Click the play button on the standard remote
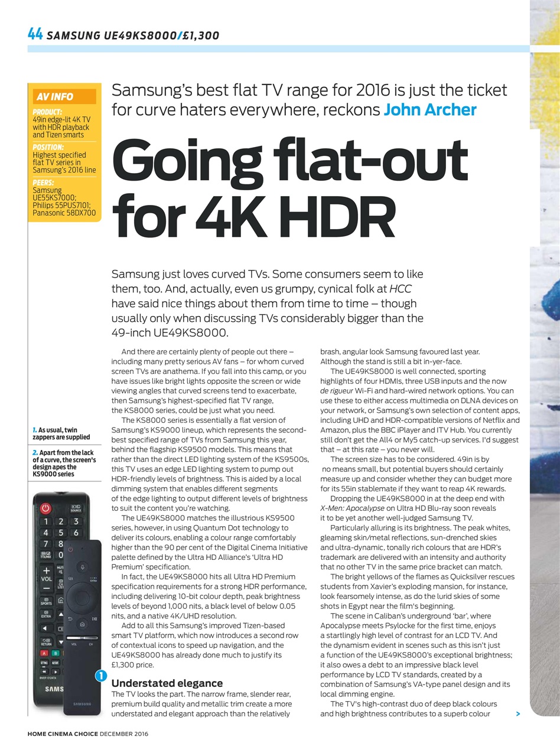The height and width of the screenshot is (756, 560). click(56, 672)
